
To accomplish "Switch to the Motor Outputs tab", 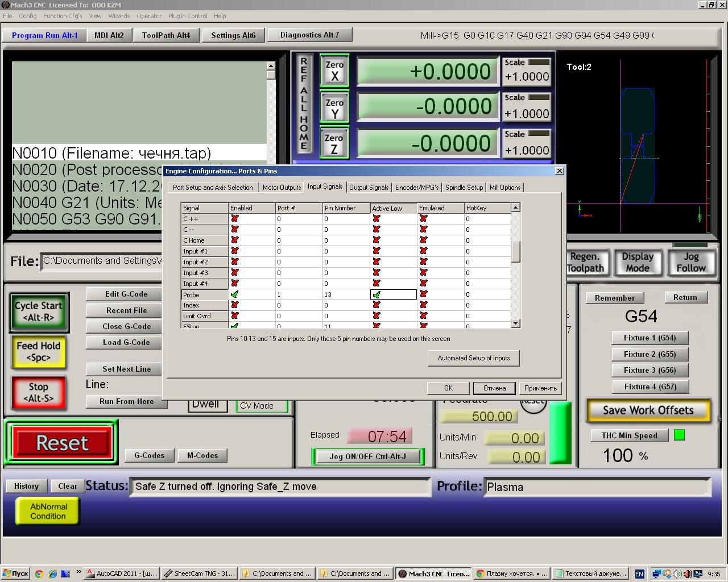I will point(282,188).
